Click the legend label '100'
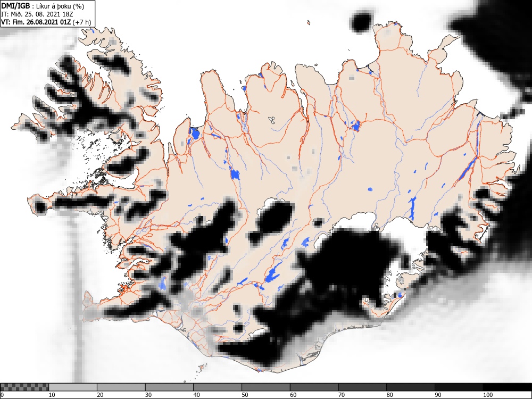This screenshot has height=399, width=532. 487,395
